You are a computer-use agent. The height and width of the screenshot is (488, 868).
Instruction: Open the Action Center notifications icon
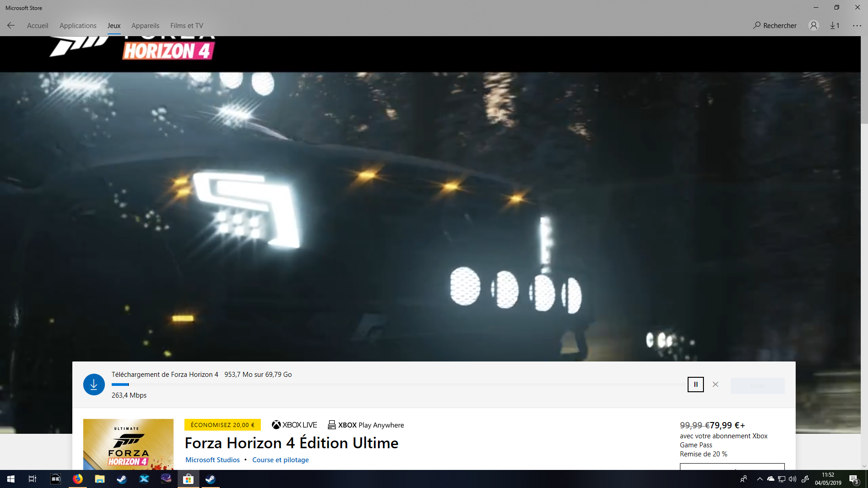pyautogui.click(x=854, y=479)
